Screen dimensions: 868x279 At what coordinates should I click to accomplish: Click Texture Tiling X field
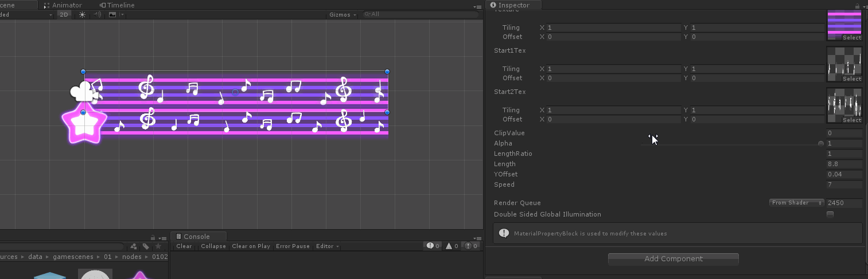click(x=613, y=27)
